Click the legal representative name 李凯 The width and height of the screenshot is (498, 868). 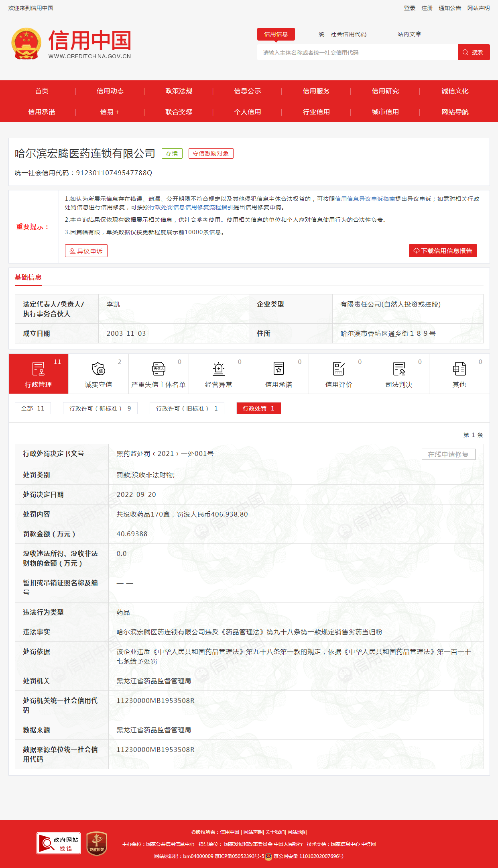pyautogui.click(x=113, y=304)
